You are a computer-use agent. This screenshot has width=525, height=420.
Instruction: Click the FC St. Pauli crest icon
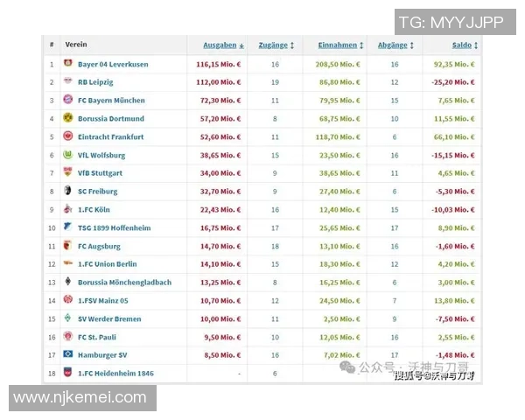tap(68, 337)
